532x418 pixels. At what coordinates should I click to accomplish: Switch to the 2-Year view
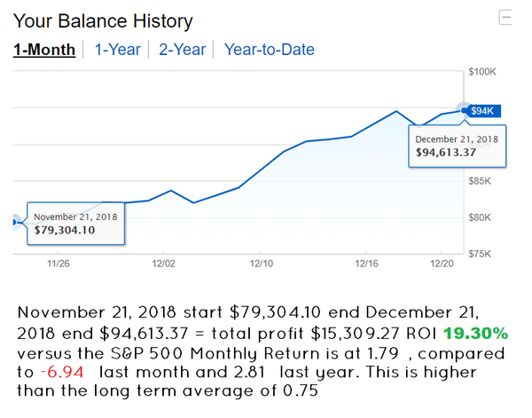coord(182,50)
